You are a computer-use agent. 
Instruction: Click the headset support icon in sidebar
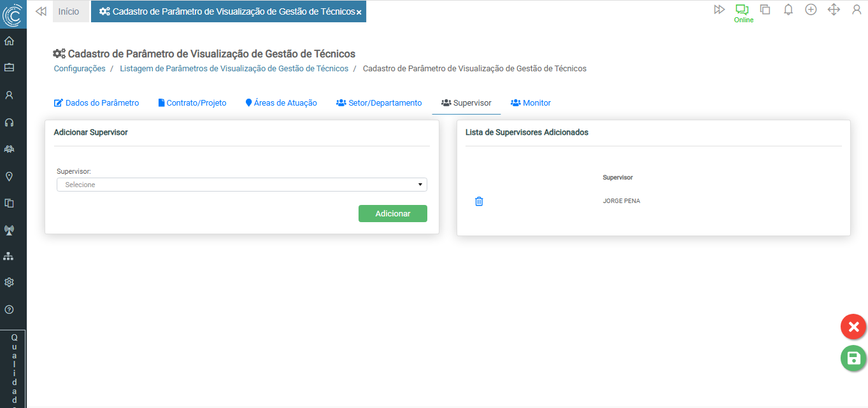coord(9,122)
